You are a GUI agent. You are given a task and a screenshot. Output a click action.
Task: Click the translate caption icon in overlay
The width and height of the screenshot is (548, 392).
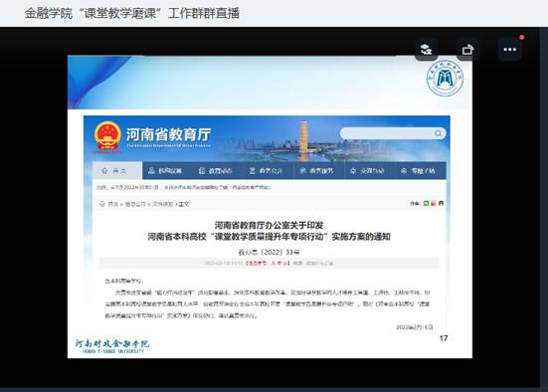426,50
